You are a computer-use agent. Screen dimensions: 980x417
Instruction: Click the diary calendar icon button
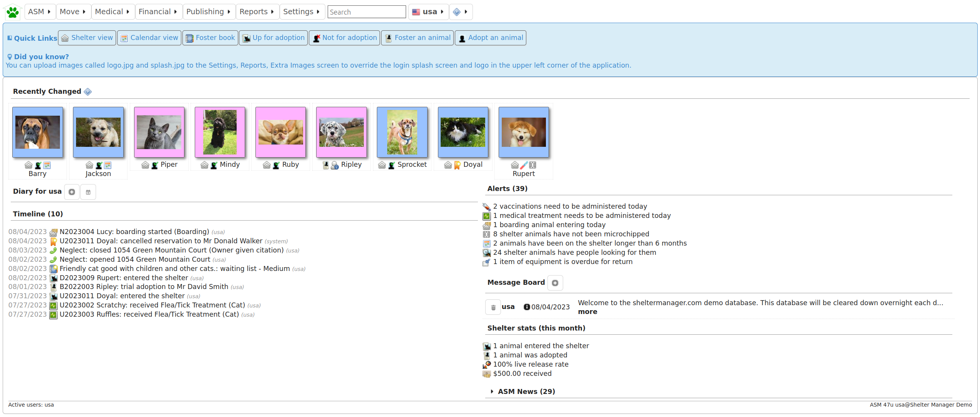point(88,192)
